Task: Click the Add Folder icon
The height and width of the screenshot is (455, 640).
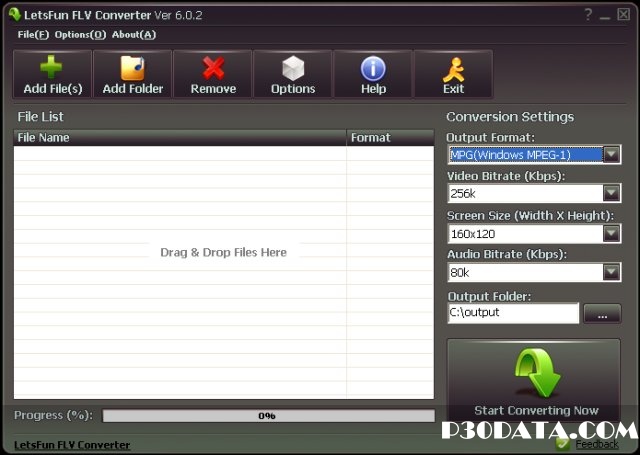Action: pos(132,68)
